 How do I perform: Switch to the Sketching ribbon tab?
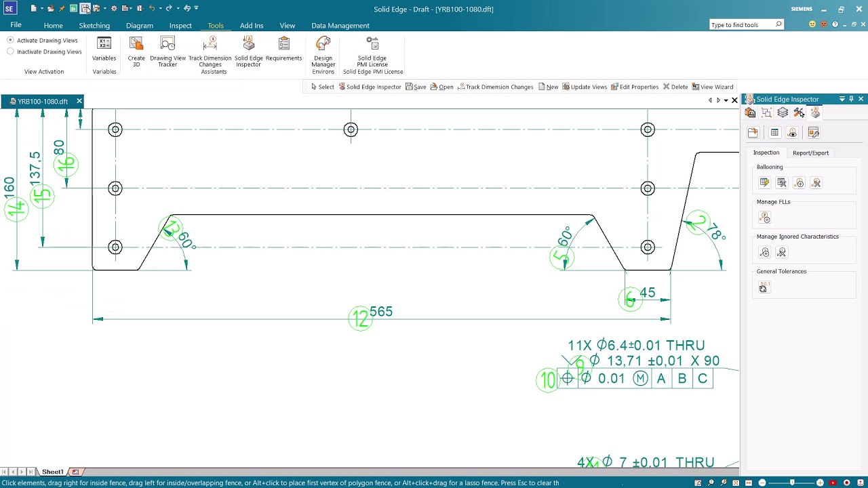(x=94, y=26)
